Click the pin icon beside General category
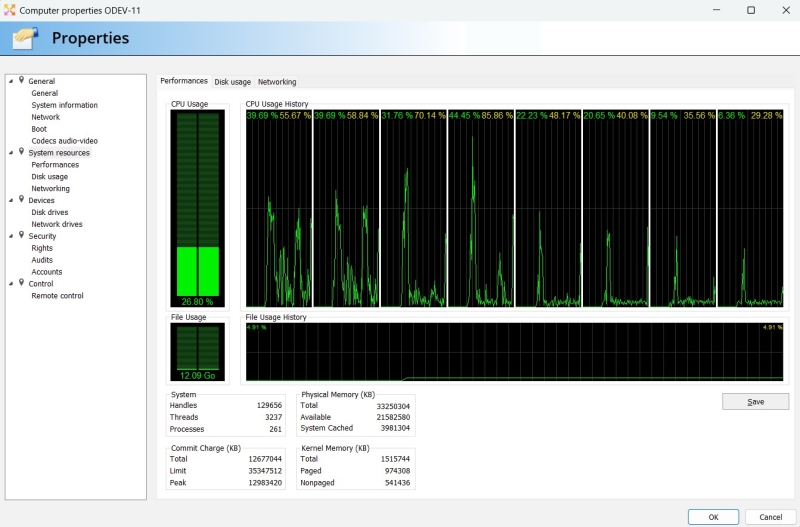 pos(21,81)
